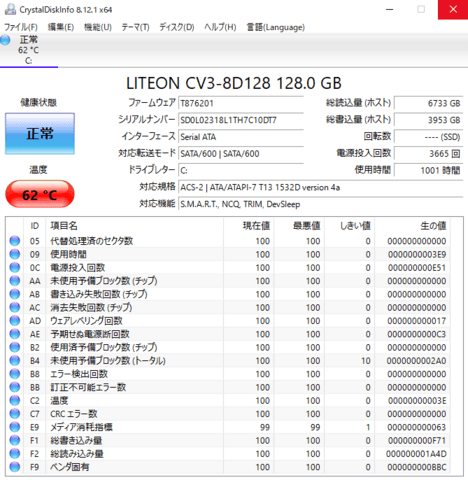468x480 pixels.
Task: Click total host writes value 3953 GB
Action: (x=429, y=120)
